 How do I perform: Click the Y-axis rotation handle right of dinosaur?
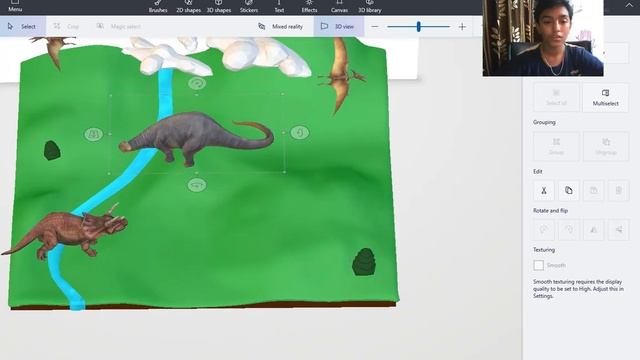click(300, 133)
